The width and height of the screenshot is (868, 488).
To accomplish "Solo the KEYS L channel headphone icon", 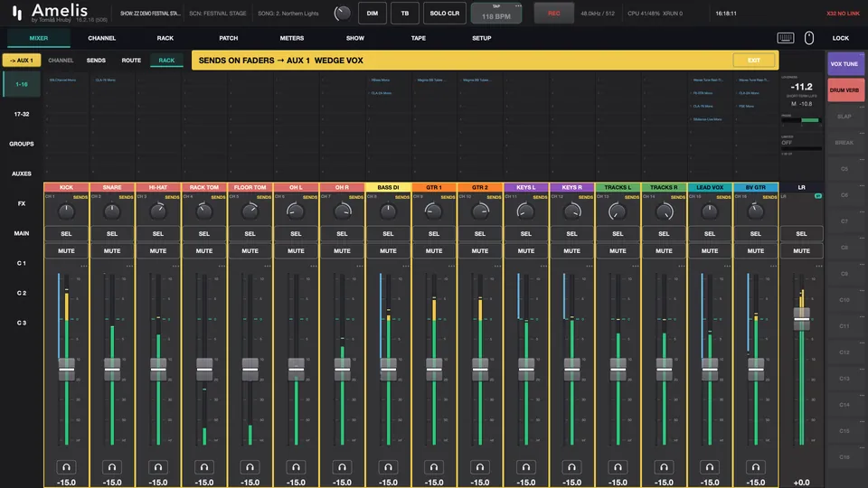I will coord(526,467).
